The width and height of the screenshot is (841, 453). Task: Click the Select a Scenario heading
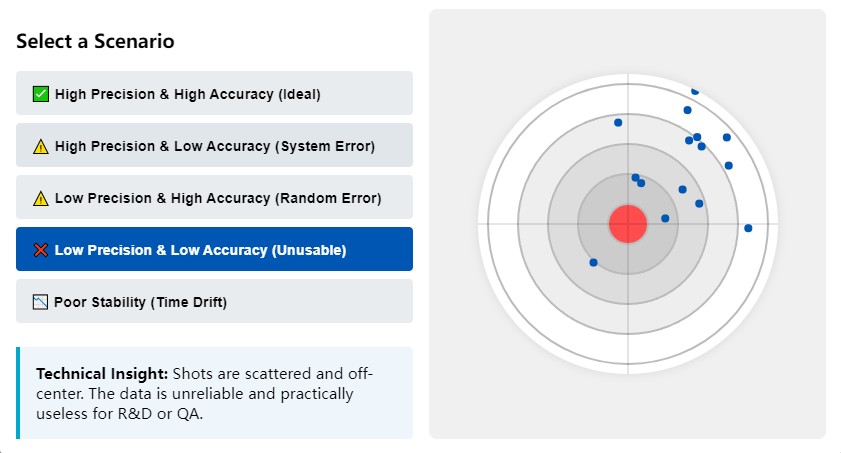(x=96, y=41)
